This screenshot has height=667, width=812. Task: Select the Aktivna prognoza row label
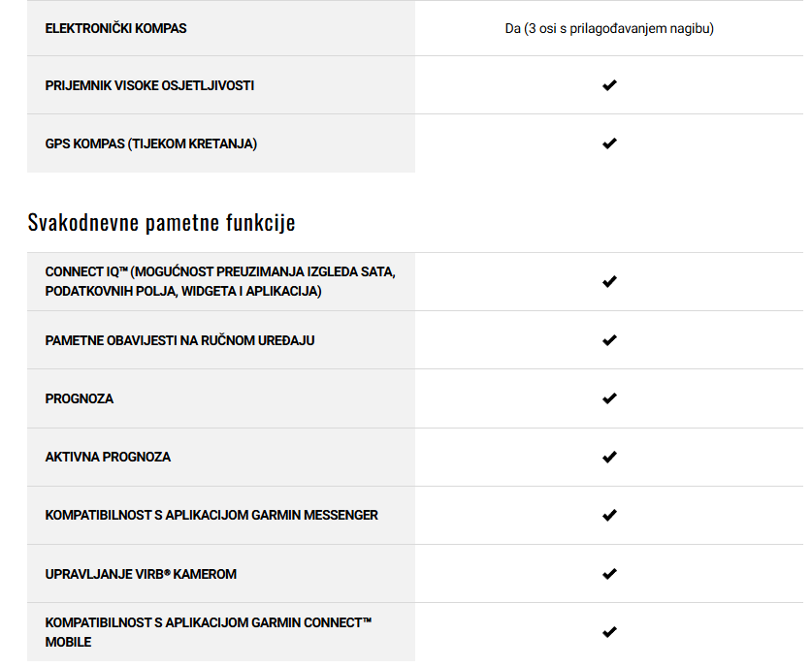[108, 457]
